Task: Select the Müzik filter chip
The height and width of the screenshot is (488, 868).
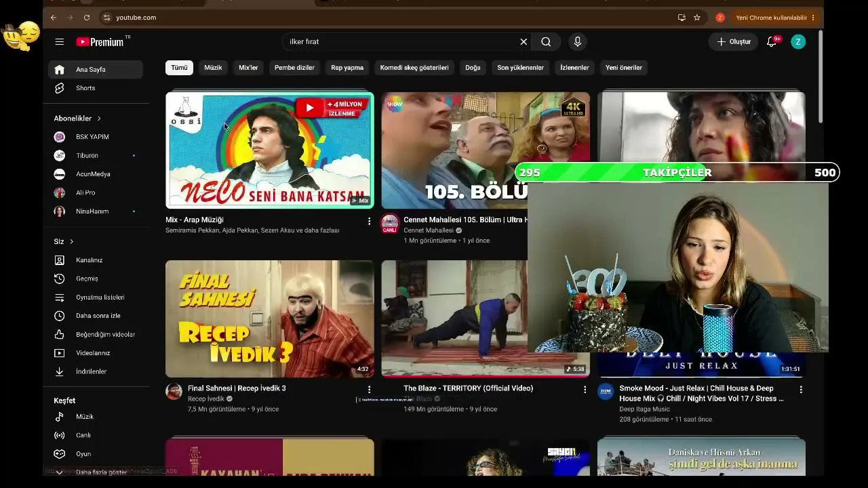Action: pos(213,68)
